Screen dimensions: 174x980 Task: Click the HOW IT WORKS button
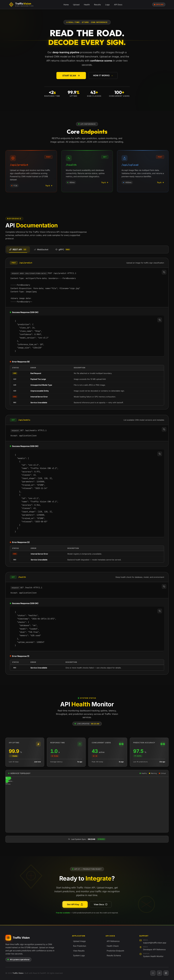click(x=103, y=75)
